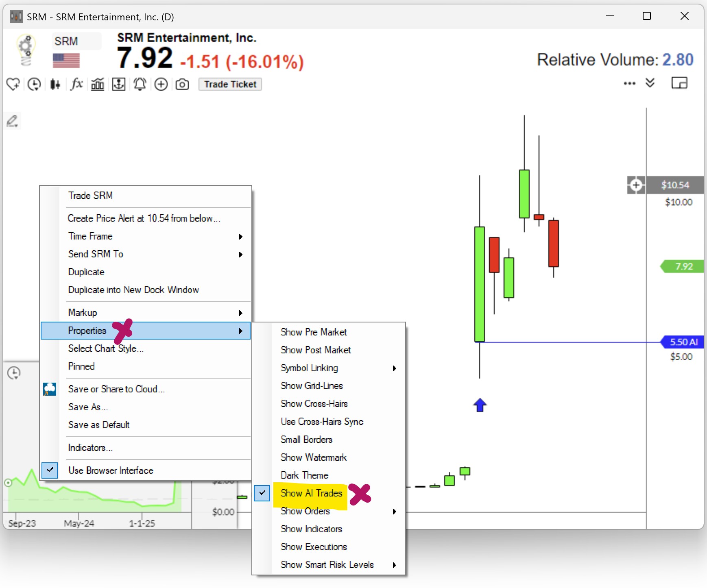Viewport: 707px width, 588px height.
Task: Expand the Show Orders submenu
Action: click(329, 511)
